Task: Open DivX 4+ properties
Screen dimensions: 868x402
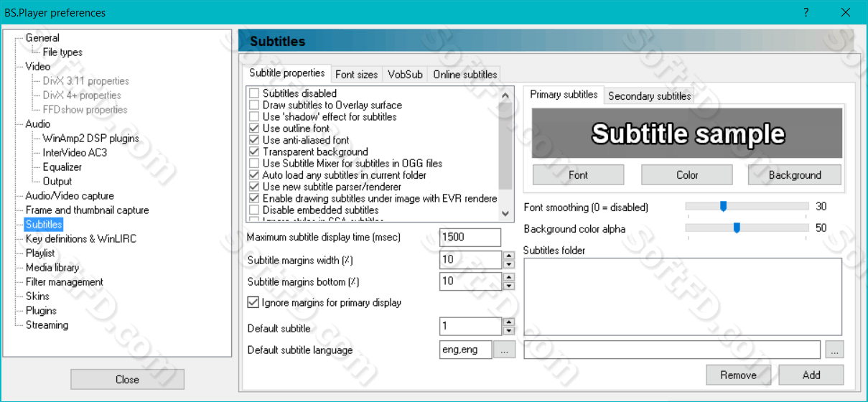Action: pyautogui.click(x=82, y=95)
